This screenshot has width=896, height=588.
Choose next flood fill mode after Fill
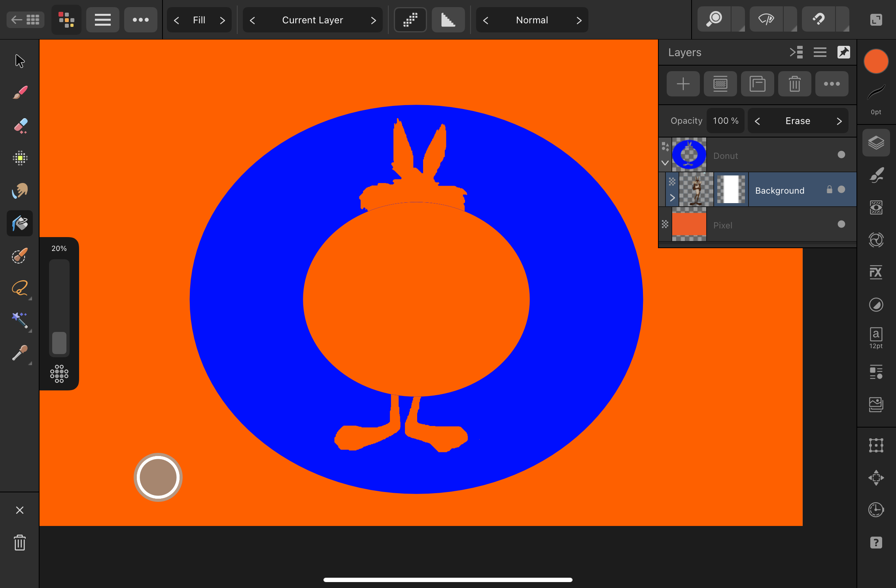(x=223, y=20)
